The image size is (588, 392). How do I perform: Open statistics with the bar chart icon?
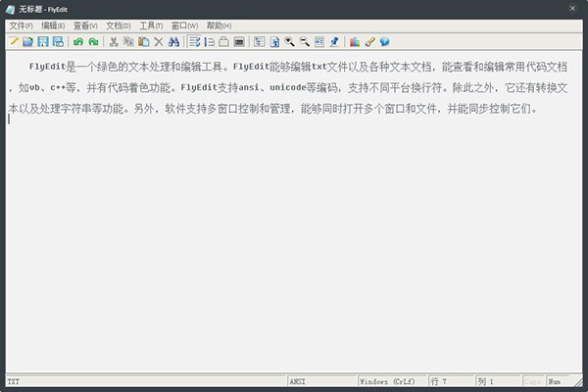(x=355, y=41)
